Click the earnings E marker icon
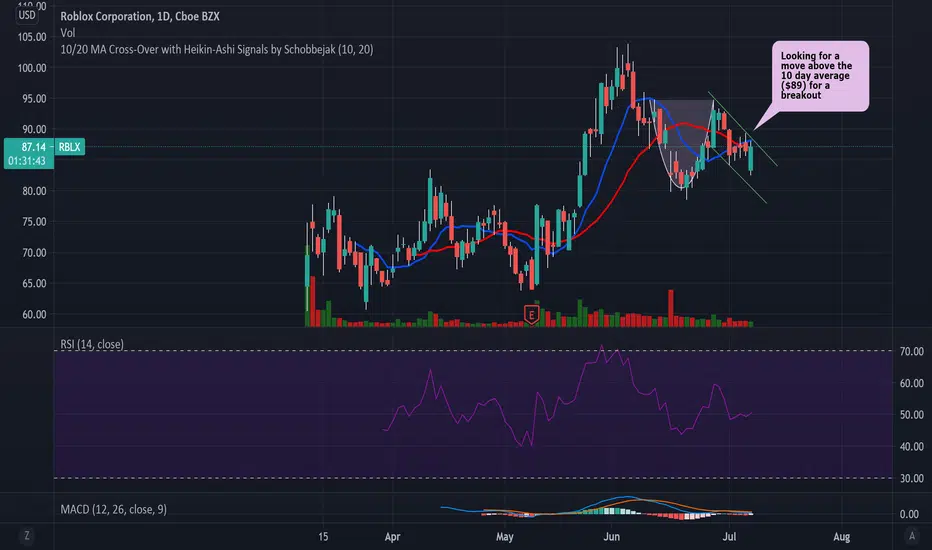 [x=531, y=315]
